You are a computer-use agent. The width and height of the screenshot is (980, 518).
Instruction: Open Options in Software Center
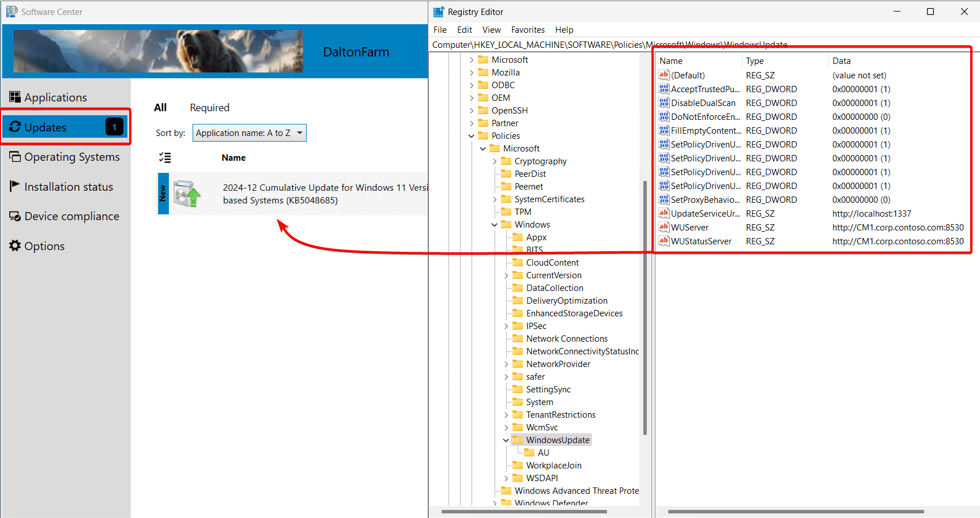tap(37, 246)
